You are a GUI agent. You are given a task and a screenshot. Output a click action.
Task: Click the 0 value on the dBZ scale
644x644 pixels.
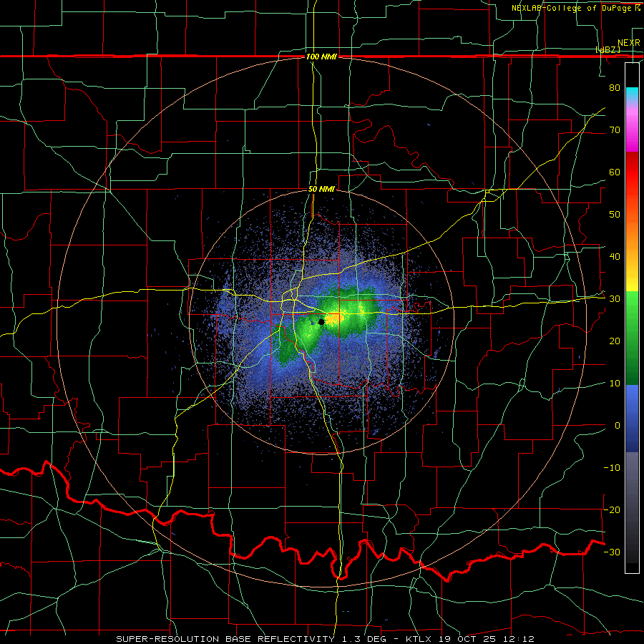pos(618,426)
